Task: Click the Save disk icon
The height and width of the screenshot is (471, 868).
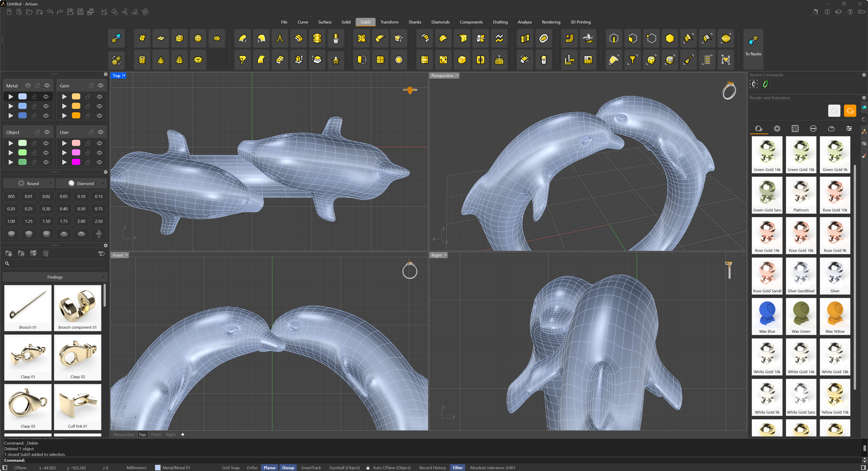Action: [x=70, y=12]
